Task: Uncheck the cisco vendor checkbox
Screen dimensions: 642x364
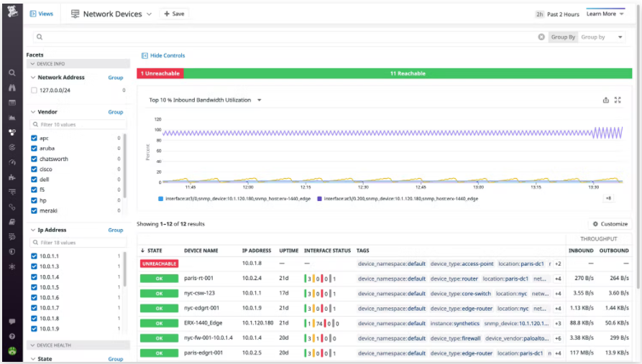Action: pos(34,169)
